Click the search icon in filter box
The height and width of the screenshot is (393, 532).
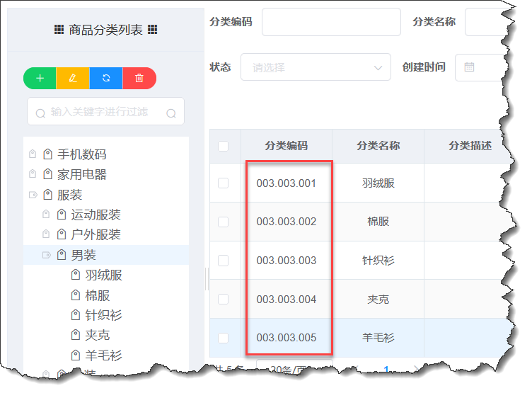tap(170, 113)
